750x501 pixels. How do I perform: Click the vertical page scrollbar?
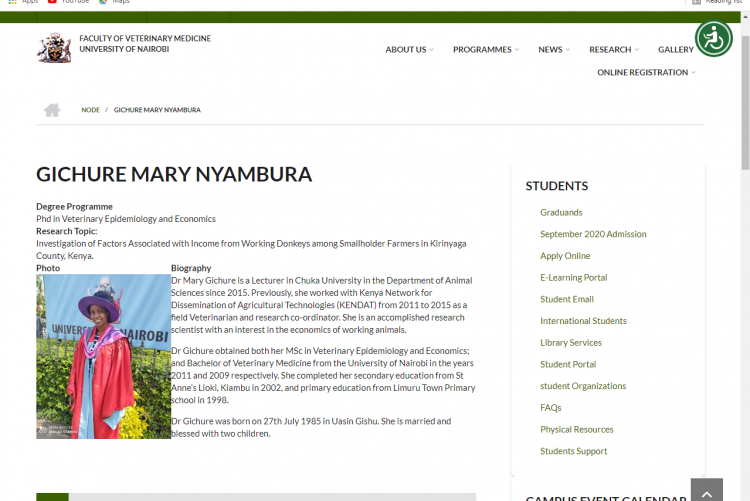pos(744,250)
